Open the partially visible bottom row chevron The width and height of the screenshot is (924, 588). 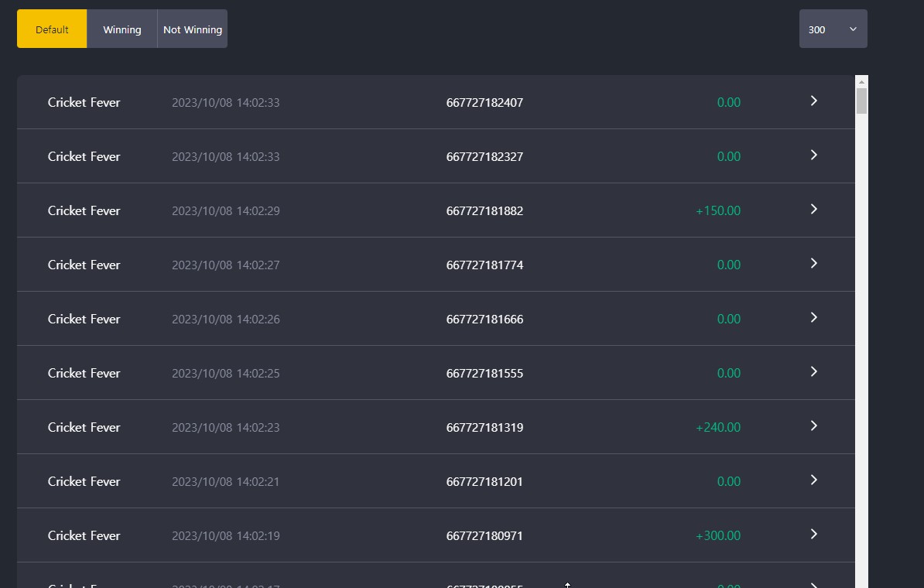(814, 584)
